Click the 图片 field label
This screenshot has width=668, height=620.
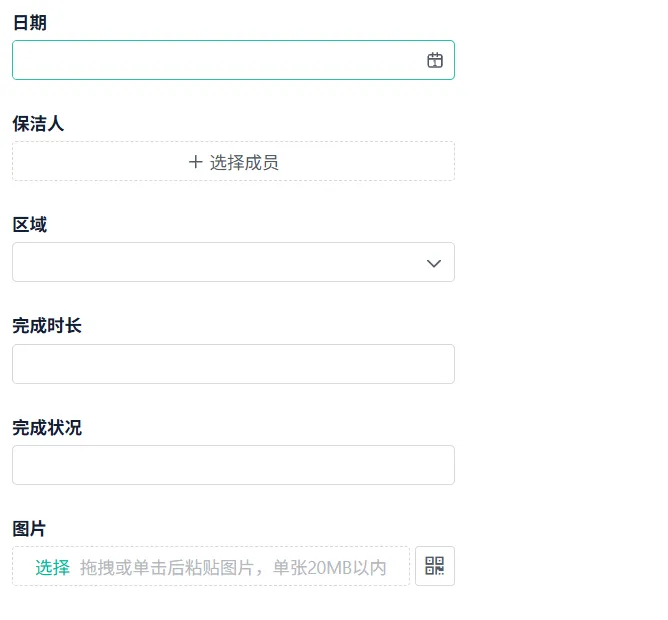point(29,529)
